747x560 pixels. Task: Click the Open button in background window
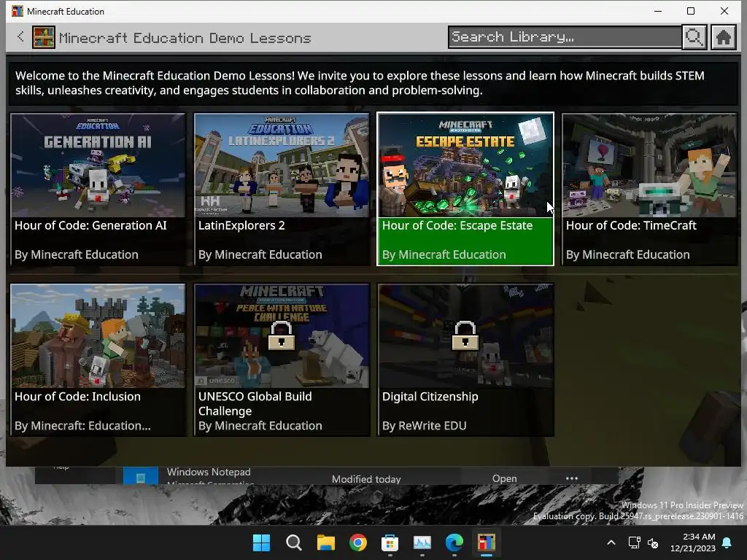click(505, 478)
